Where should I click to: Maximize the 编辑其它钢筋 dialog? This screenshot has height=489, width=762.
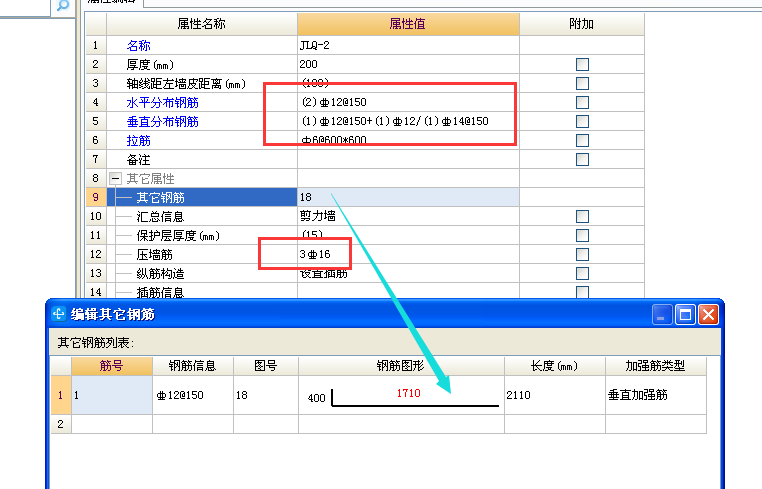tap(685, 314)
